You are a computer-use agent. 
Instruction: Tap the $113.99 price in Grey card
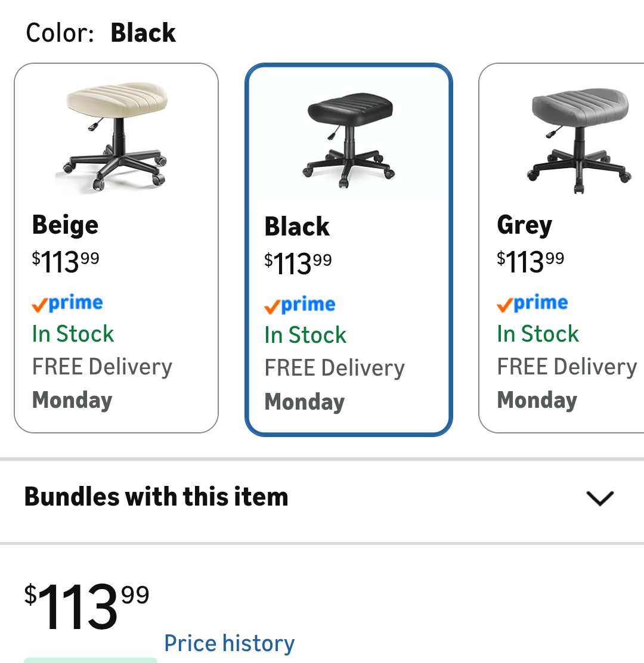pyautogui.click(x=531, y=261)
